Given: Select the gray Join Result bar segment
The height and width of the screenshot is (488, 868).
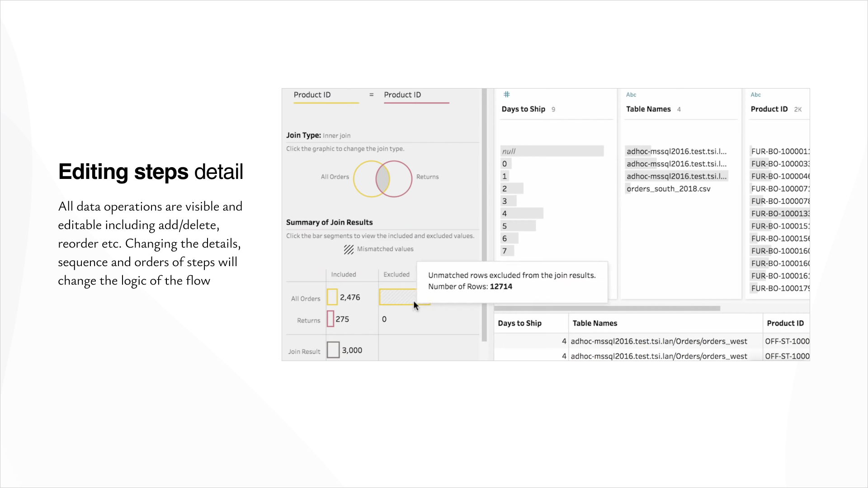Looking at the screenshot, I should pos(333,350).
